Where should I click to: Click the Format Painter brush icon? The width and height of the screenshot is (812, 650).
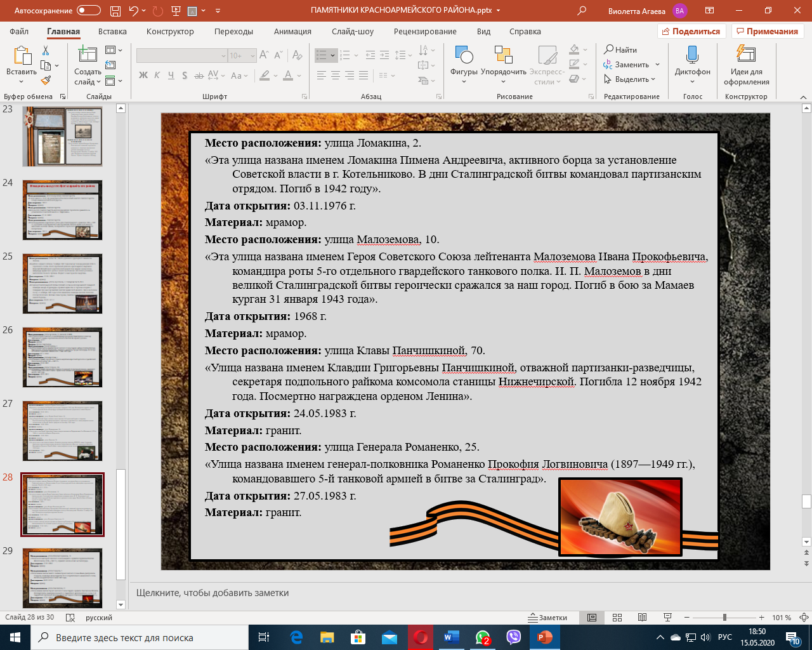(46, 81)
